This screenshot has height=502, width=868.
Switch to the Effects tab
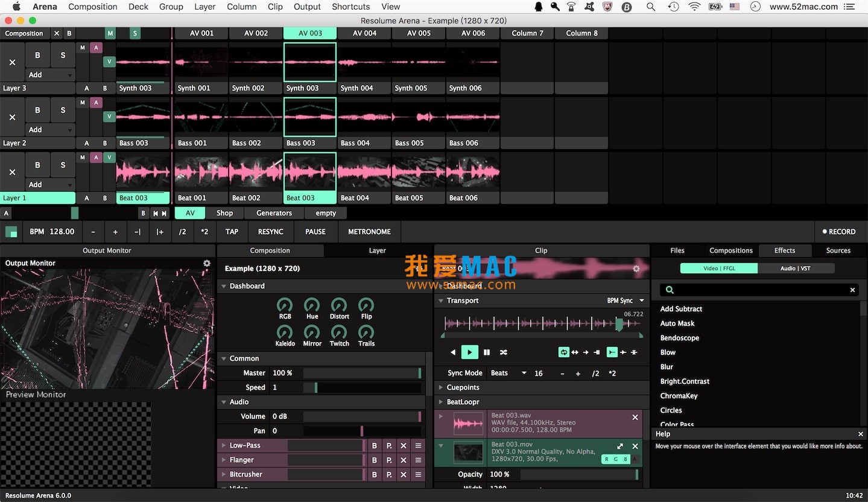click(784, 250)
